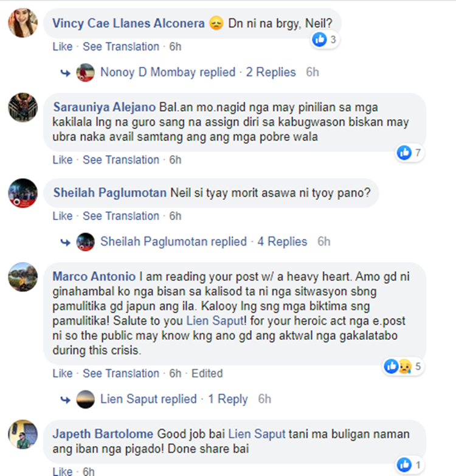The height and width of the screenshot is (476, 456).
Task: Show edit history via the Edited label
Action: (207, 373)
